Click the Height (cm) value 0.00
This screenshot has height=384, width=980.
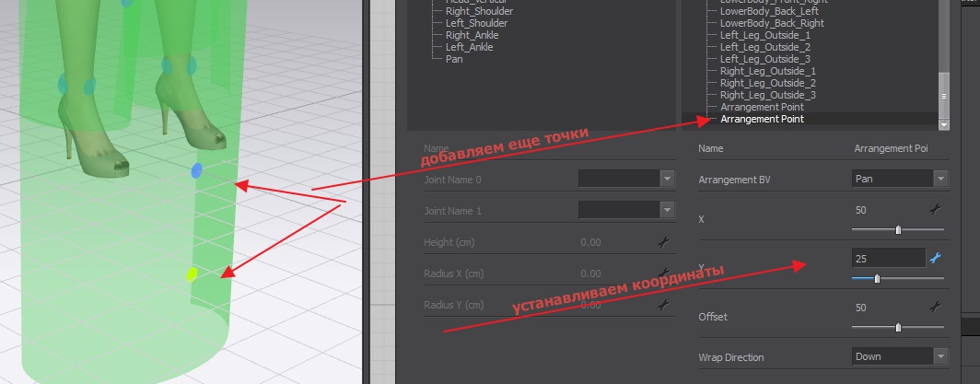tap(590, 242)
